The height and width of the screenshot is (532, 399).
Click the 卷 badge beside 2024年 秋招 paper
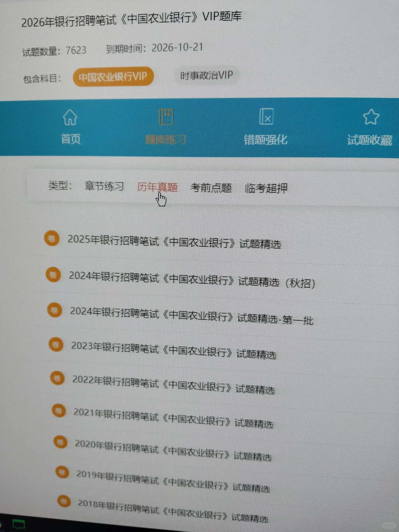(53, 274)
